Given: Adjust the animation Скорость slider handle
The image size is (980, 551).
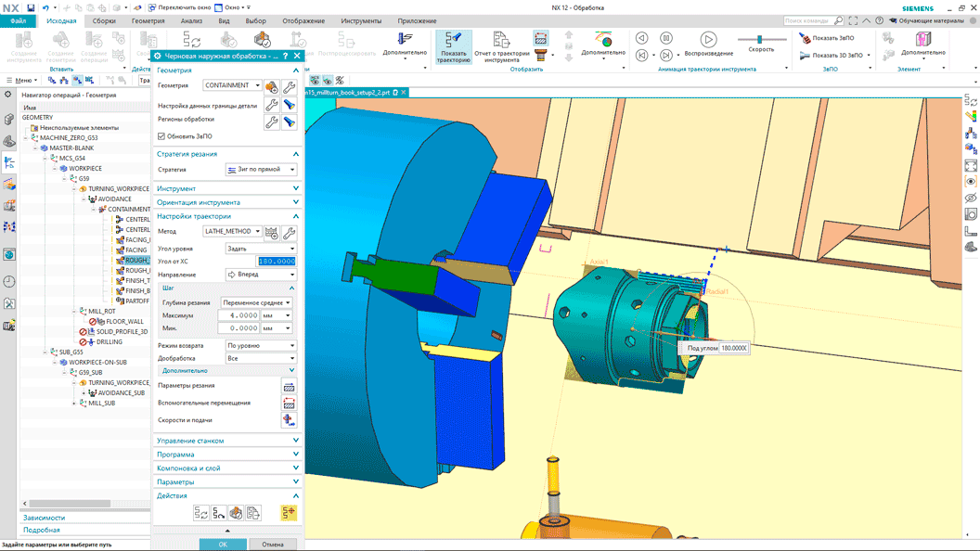Looking at the screenshot, I should 759,39.
